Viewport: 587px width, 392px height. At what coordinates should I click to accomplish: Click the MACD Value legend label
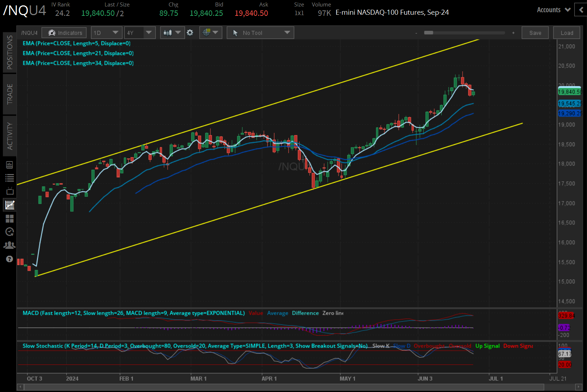(256, 313)
